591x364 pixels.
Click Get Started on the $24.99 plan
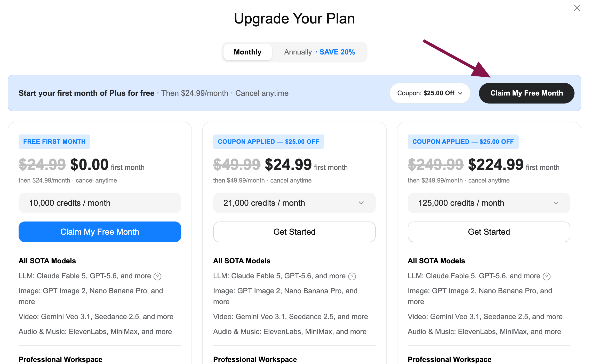(x=294, y=232)
